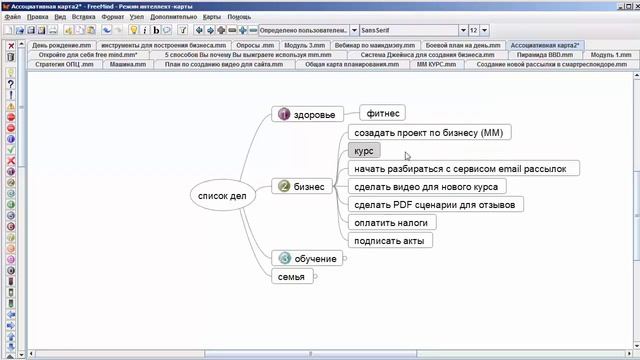Add pink priority 9 icon from sidebar

tap(11, 260)
